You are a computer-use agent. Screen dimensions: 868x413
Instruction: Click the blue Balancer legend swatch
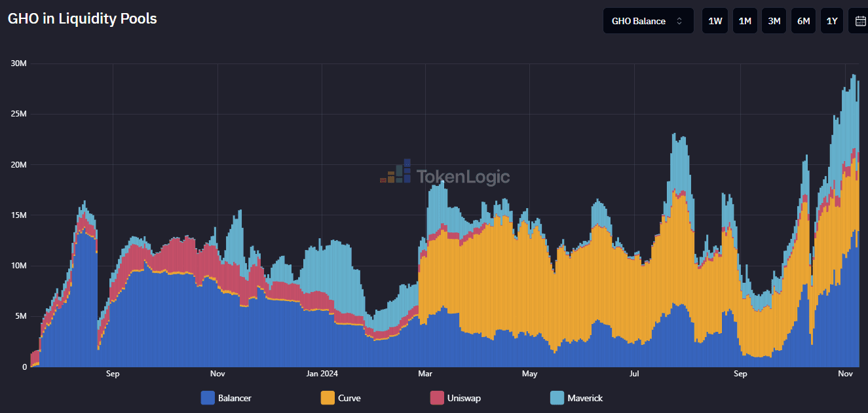[208, 398]
